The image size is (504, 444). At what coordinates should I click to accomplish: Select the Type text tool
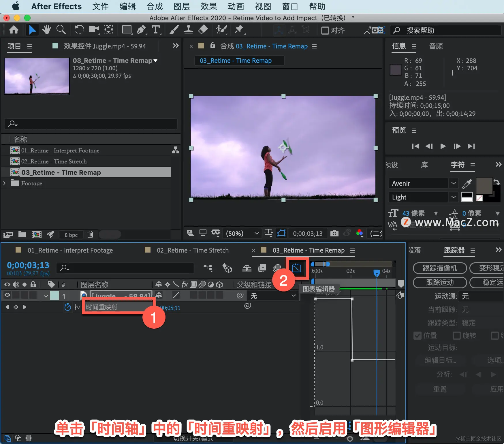[x=156, y=30]
